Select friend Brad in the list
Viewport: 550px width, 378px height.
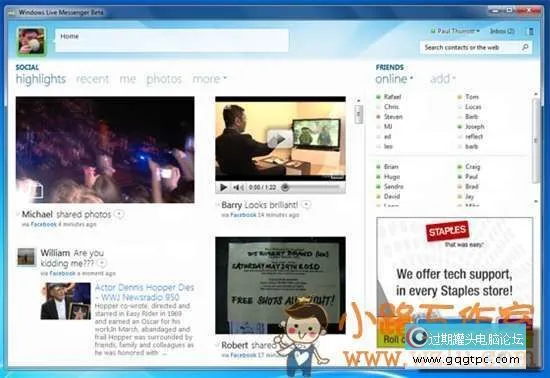point(472,187)
